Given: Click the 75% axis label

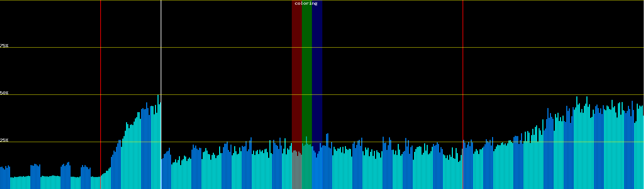Looking at the screenshot, I should [4, 46].
